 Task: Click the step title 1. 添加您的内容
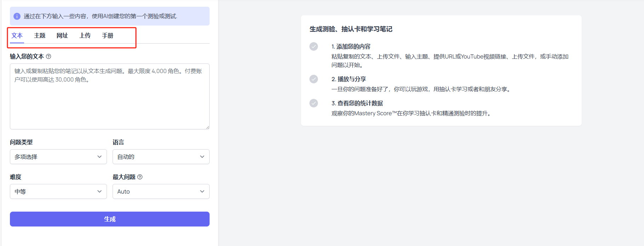351,46
